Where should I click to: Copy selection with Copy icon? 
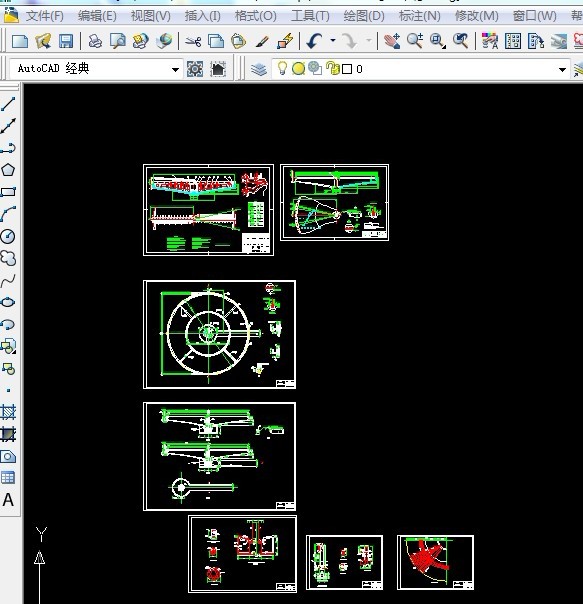(216, 41)
